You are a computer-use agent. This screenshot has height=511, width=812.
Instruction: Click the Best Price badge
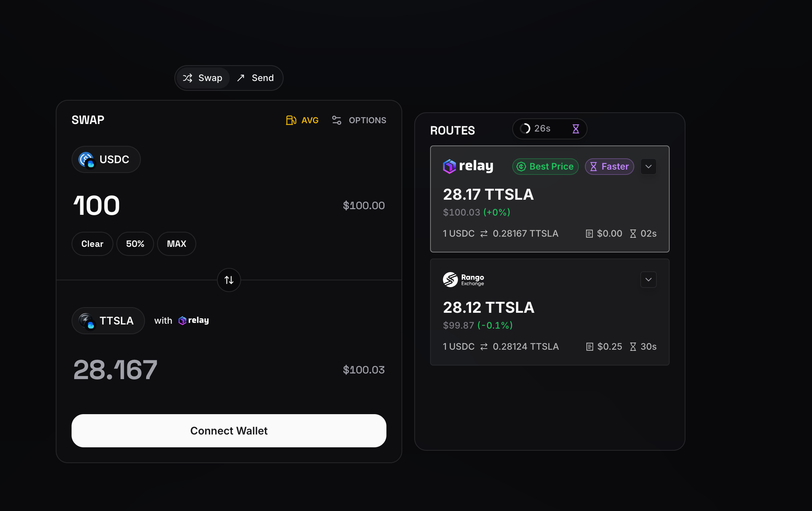(x=545, y=167)
